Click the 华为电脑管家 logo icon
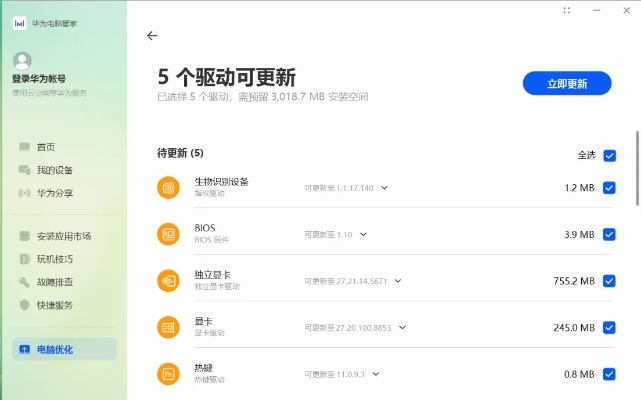The width and height of the screenshot is (641, 400). [x=19, y=23]
